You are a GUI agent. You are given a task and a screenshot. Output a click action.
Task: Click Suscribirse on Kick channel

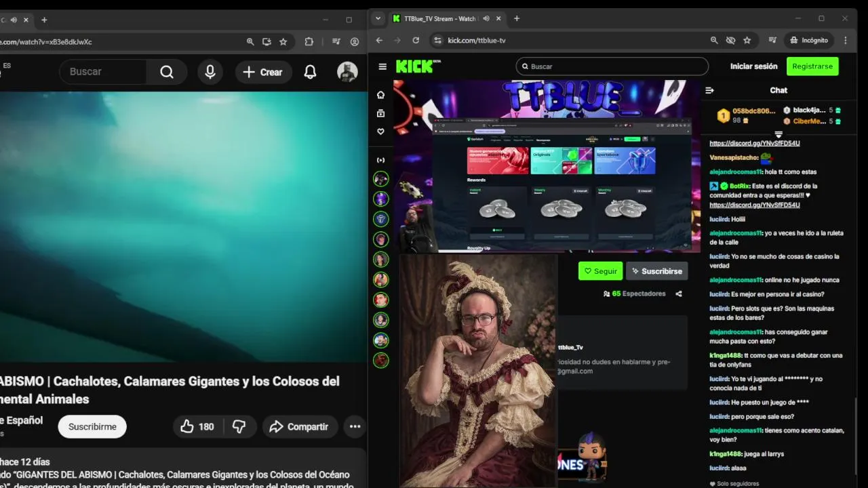[x=656, y=271]
